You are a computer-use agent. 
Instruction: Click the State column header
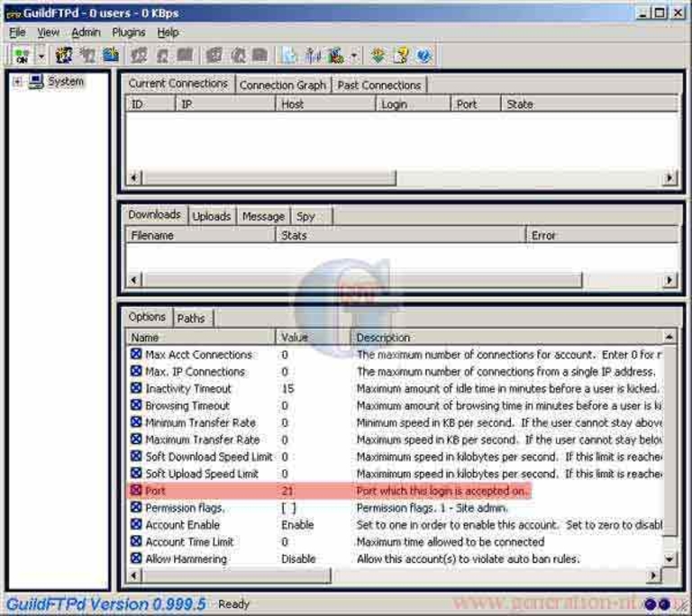pos(589,104)
